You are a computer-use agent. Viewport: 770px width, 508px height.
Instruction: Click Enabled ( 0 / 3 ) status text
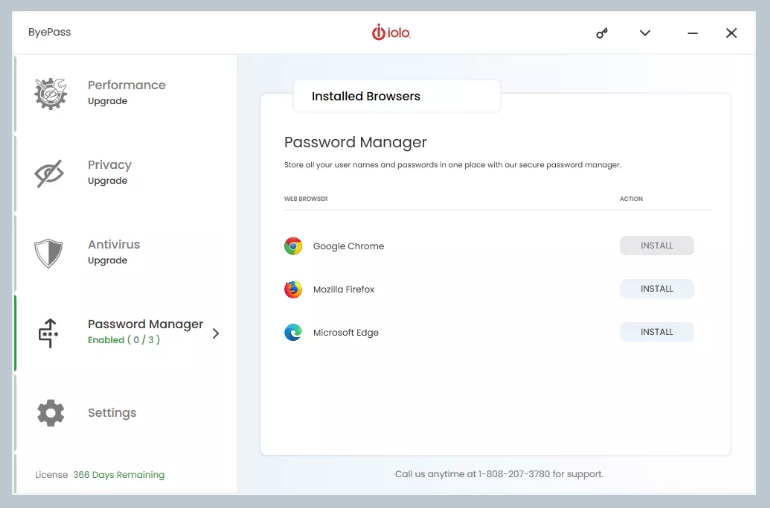tap(124, 339)
